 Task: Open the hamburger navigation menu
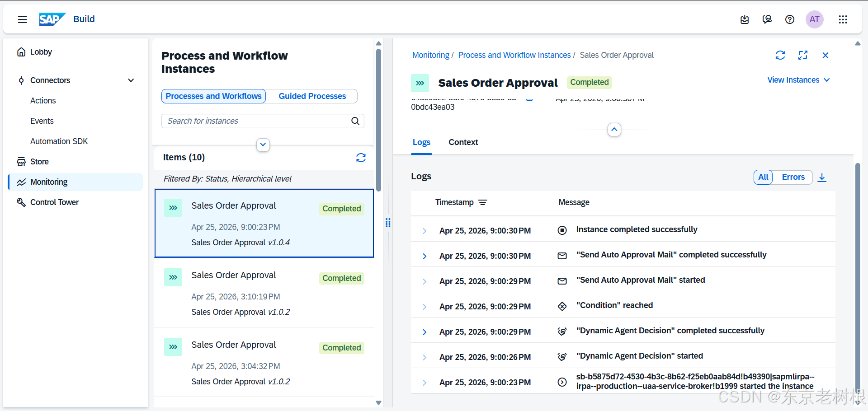click(22, 19)
